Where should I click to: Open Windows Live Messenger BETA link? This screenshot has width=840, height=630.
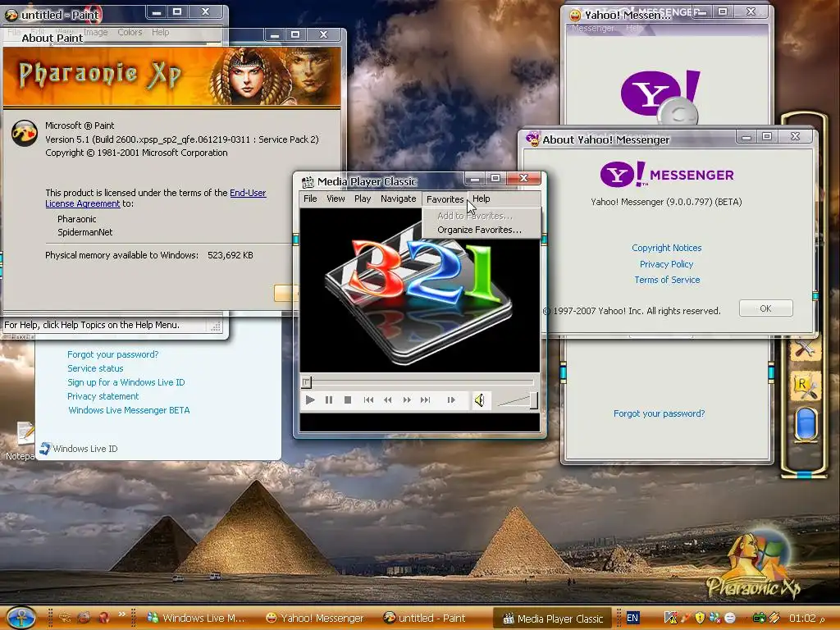pyautogui.click(x=129, y=410)
